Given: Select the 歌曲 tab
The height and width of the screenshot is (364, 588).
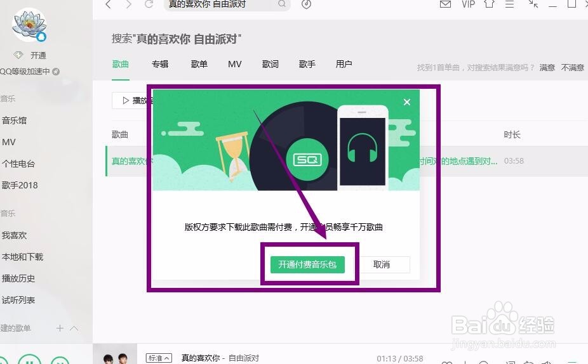Looking at the screenshot, I should (121, 64).
